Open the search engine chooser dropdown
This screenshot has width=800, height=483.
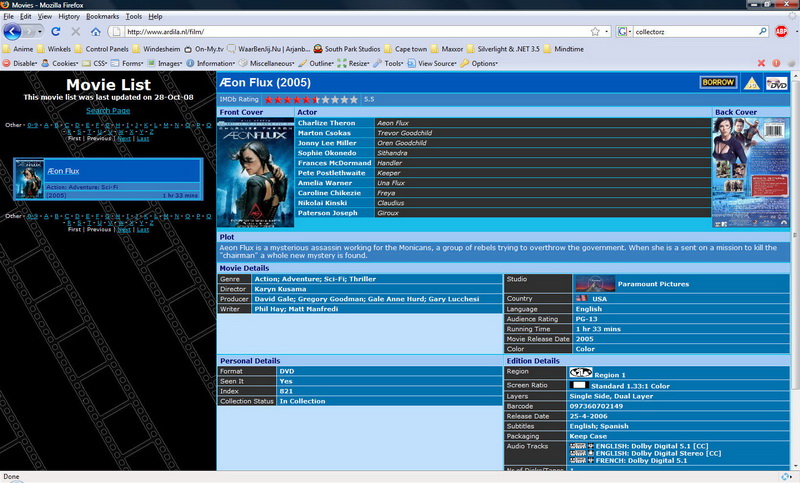625,32
